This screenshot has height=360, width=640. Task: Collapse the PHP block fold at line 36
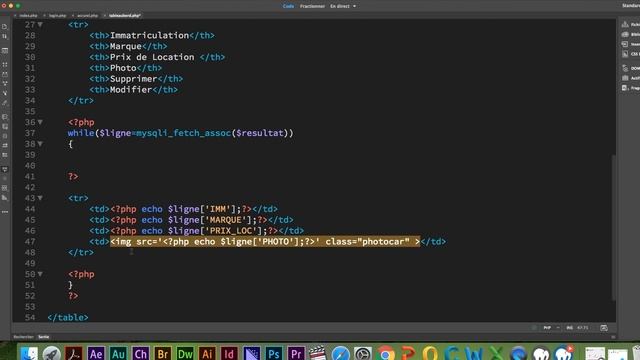point(40,122)
